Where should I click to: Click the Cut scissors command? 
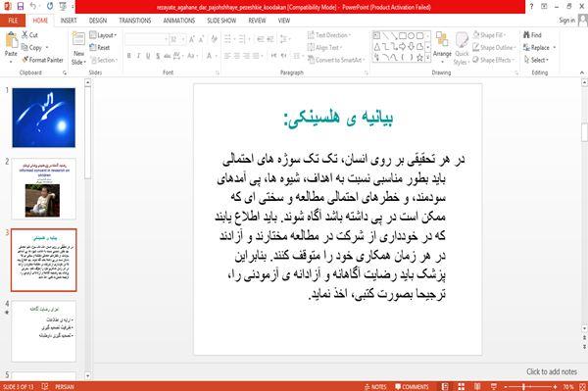click(30, 35)
